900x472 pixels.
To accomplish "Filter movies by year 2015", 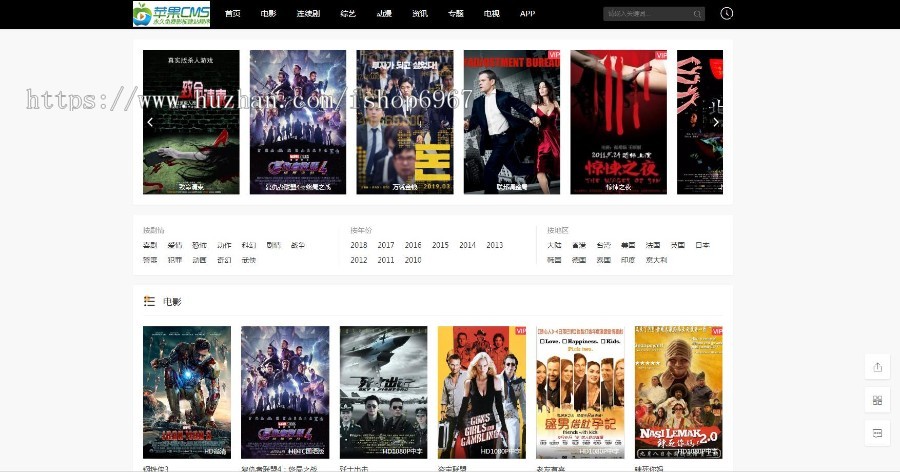I will (440, 245).
